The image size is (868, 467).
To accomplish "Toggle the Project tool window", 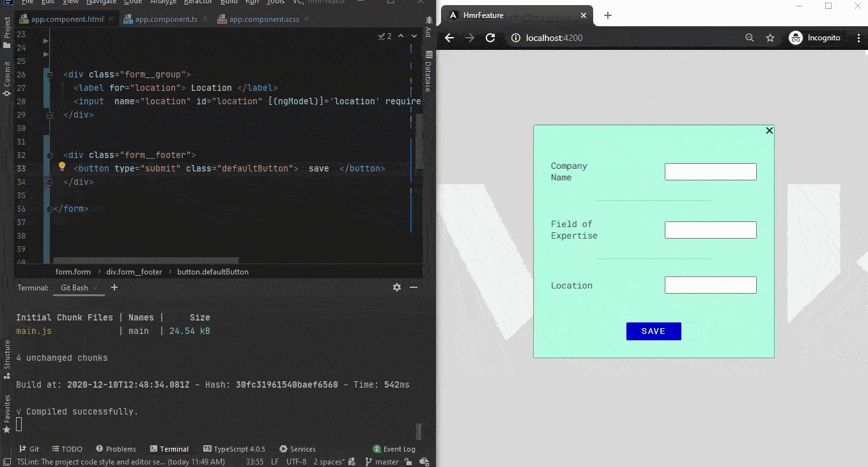I will pos(7,29).
